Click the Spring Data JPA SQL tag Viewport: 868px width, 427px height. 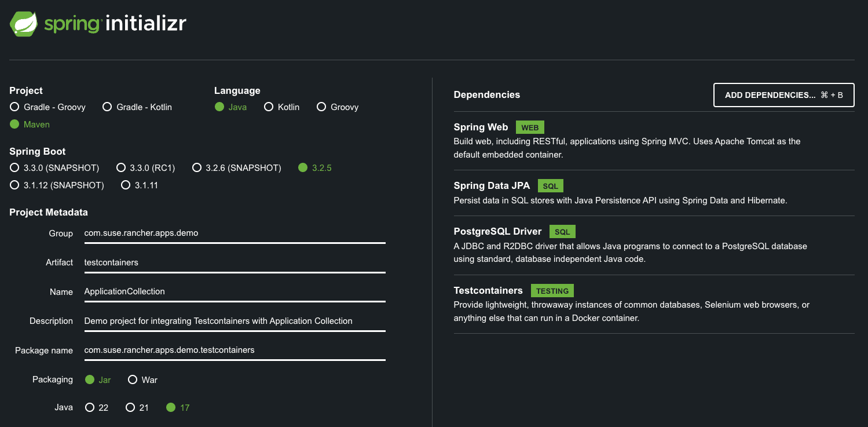(x=550, y=186)
